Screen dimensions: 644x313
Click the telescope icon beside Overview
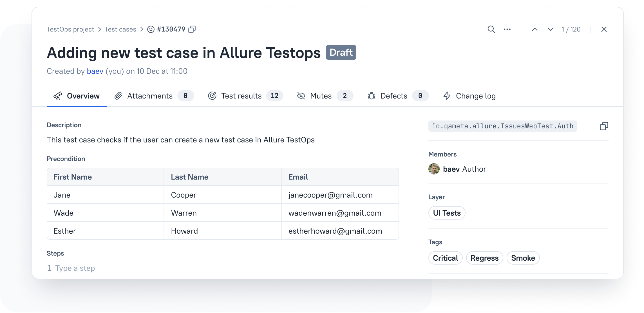58,95
